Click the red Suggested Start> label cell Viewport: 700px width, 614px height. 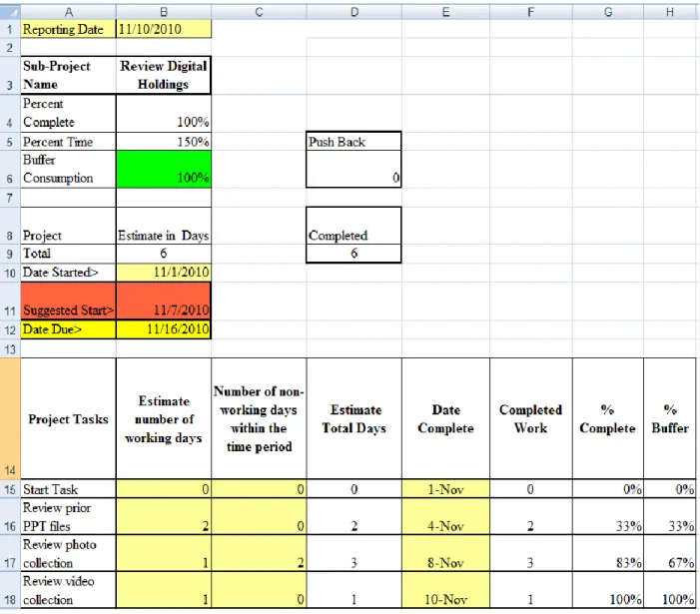pyautogui.click(x=68, y=301)
